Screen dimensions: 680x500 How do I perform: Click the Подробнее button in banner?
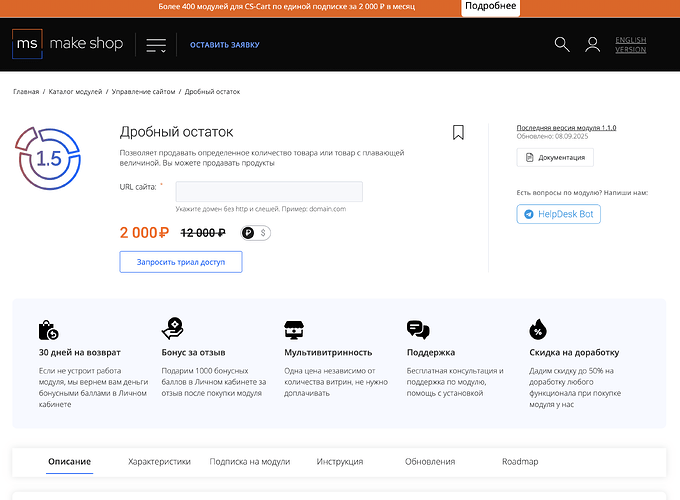490,7
